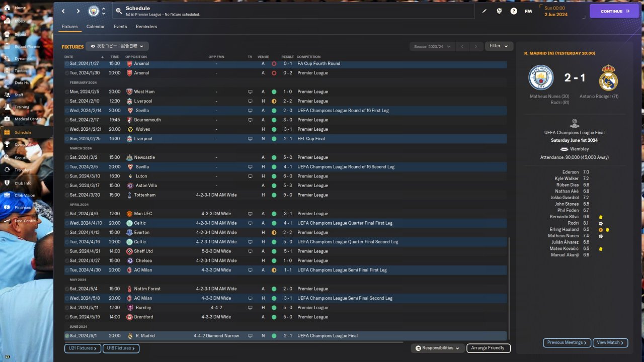Screen dimensions: 644x362
Task: Expand the Responsibilities dropdown
Action: [438, 348]
